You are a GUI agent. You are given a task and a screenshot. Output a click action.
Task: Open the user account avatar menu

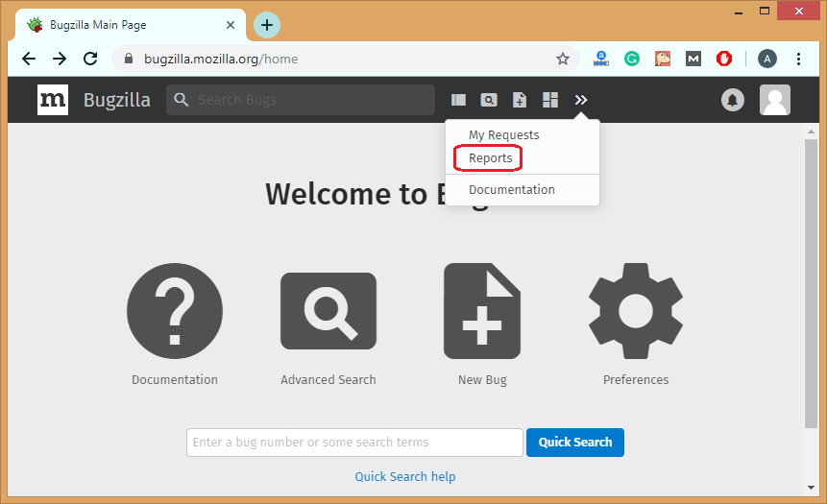[x=775, y=100]
